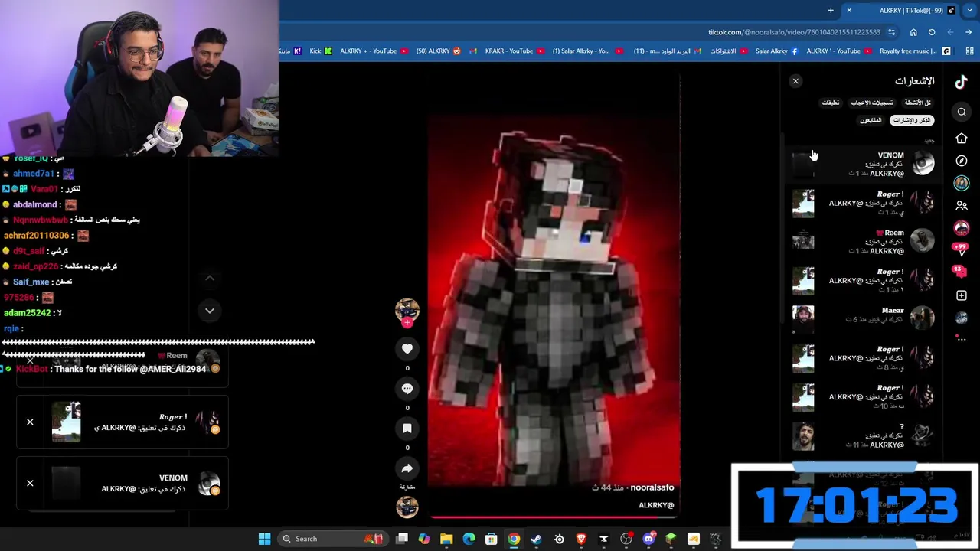Expand the tab search dropdown arrow

point(969,11)
